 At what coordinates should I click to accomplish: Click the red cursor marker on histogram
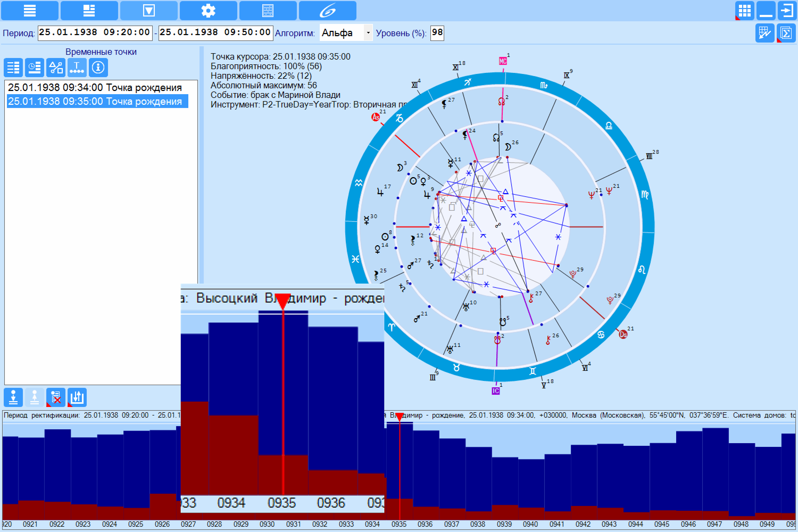tap(400, 417)
